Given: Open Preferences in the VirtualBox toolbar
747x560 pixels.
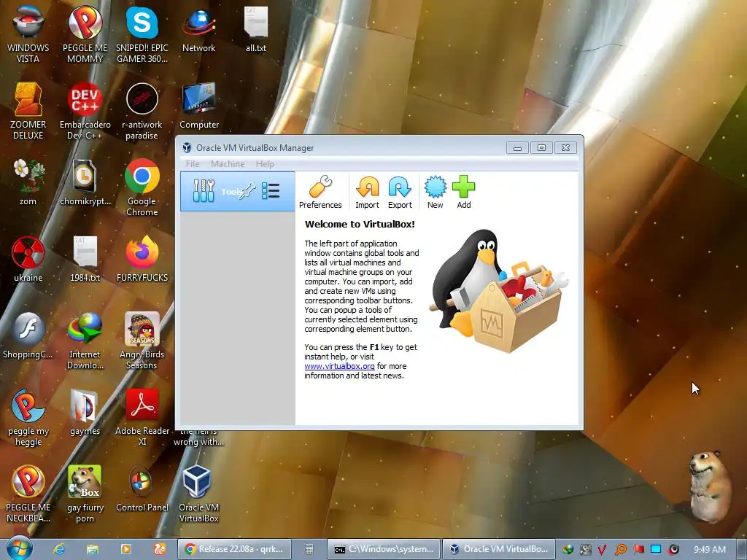Looking at the screenshot, I should point(320,192).
